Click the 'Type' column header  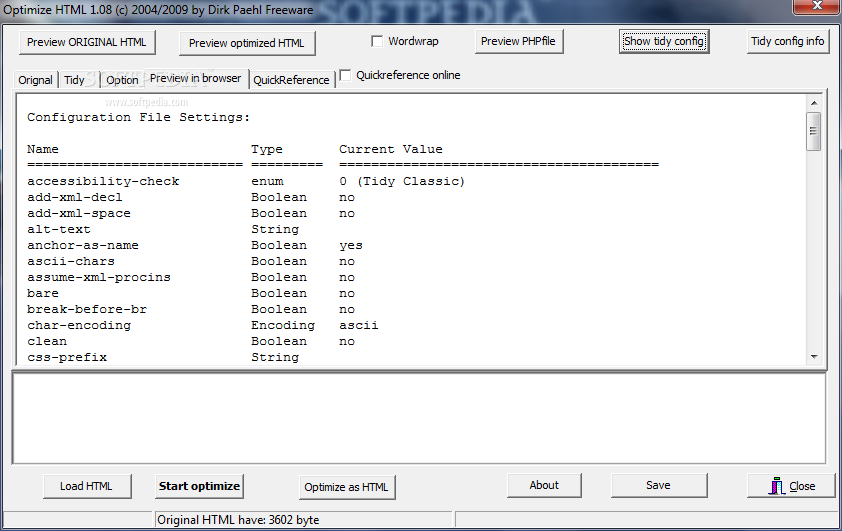pos(267,149)
